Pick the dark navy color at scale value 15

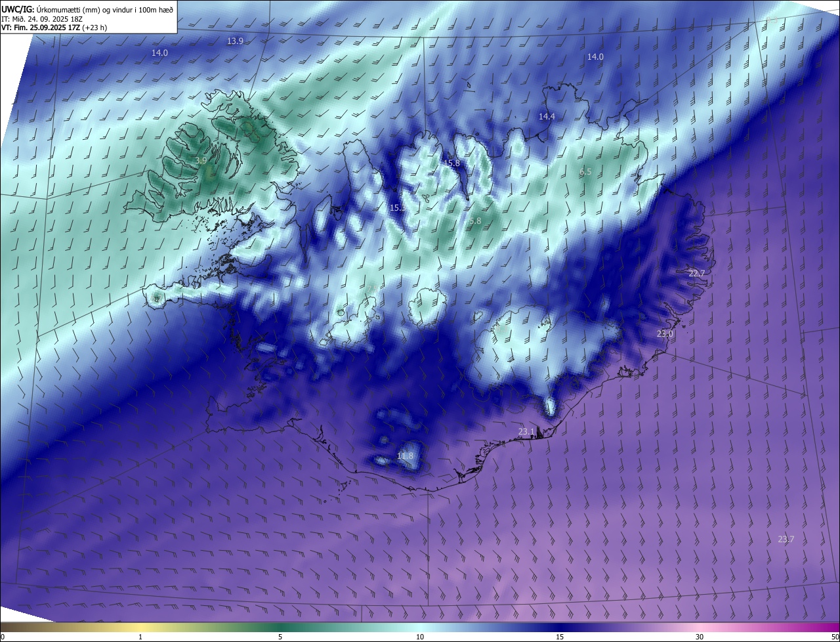point(560,627)
